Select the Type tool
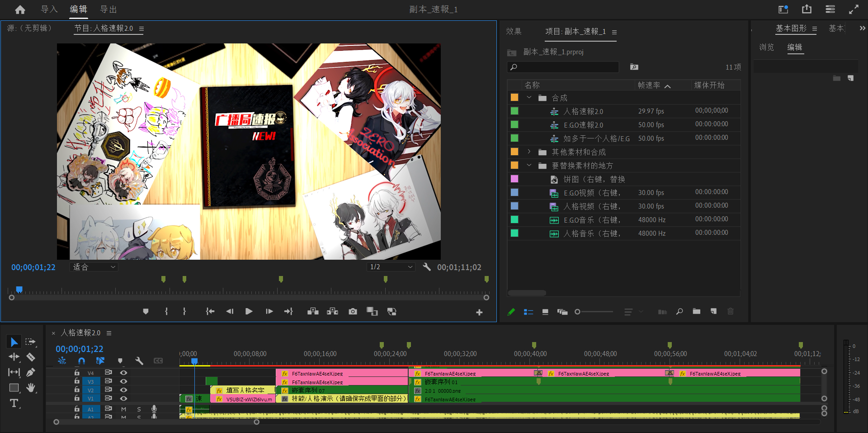 point(14,403)
